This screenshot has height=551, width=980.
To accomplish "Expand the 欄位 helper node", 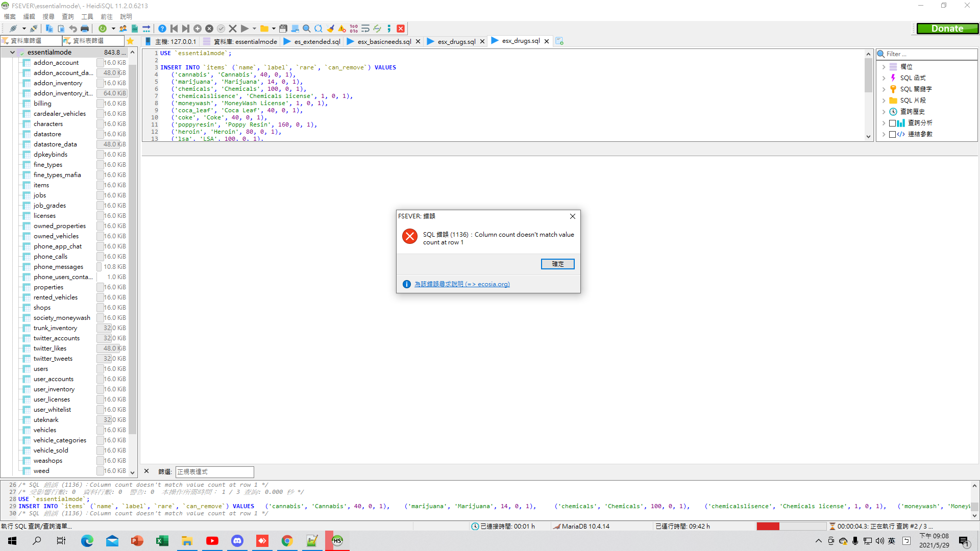I will coord(884,67).
